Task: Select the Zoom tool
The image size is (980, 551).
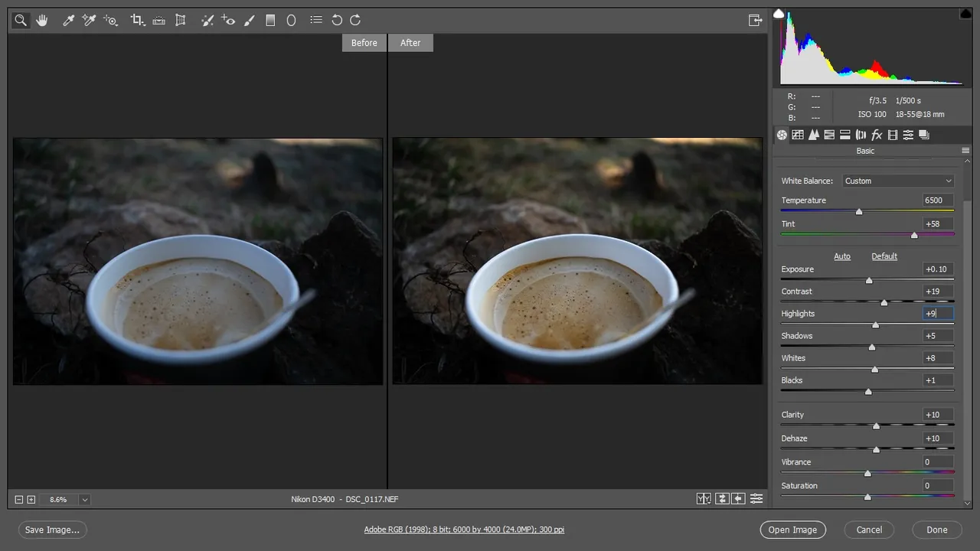Action: pyautogui.click(x=21, y=21)
